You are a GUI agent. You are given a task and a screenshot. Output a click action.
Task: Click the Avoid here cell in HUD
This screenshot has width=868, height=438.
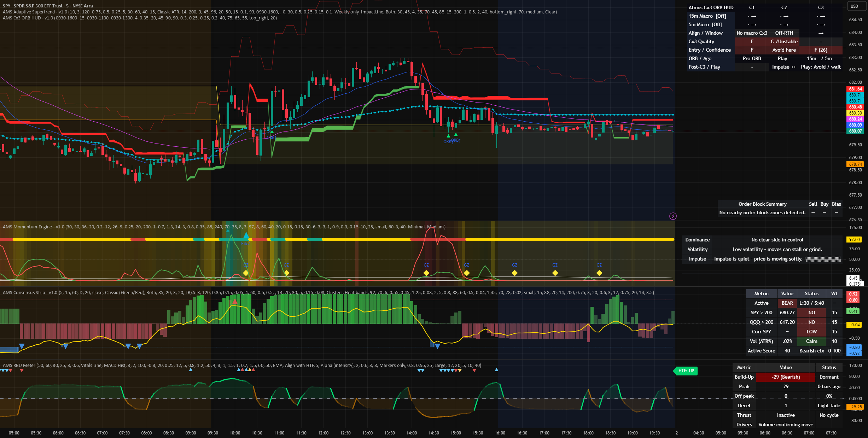[784, 50]
